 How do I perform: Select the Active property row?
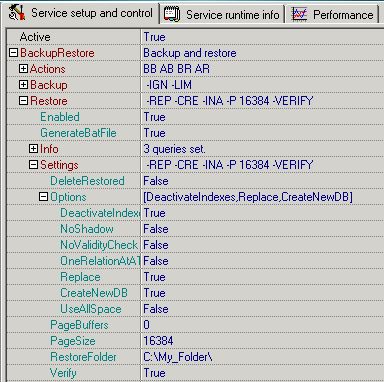[195, 37]
